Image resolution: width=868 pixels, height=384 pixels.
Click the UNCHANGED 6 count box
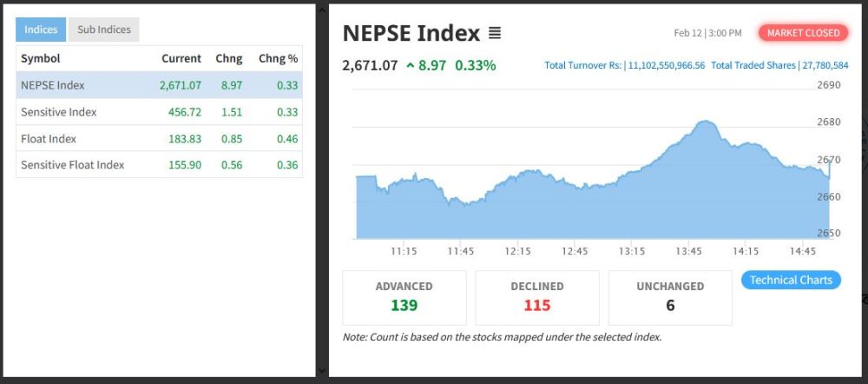pos(670,297)
